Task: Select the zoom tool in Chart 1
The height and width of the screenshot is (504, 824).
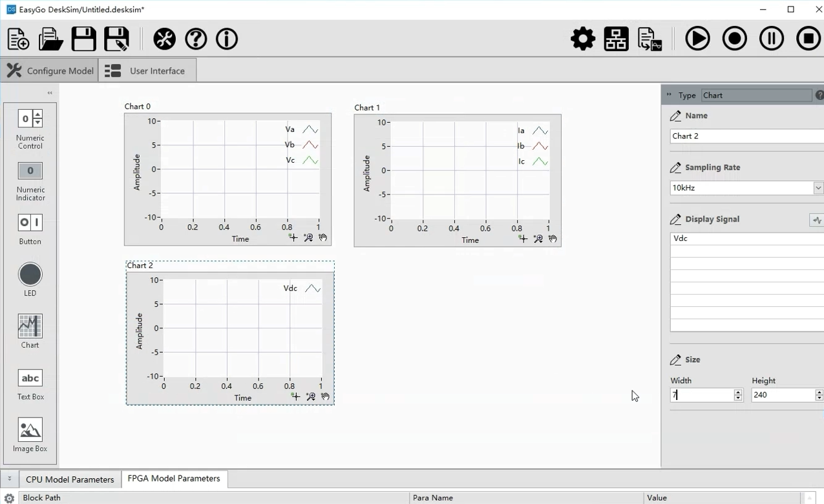Action: tap(538, 239)
